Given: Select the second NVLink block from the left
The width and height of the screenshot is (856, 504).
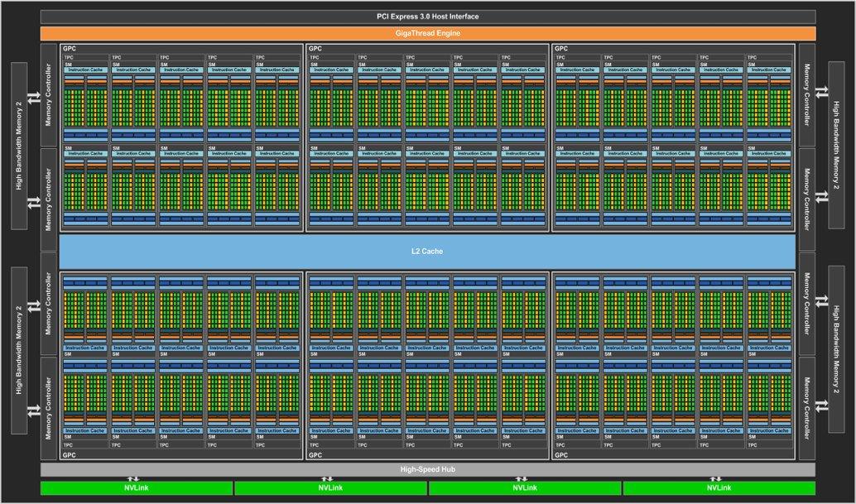Looking at the screenshot, I should 330,488.
